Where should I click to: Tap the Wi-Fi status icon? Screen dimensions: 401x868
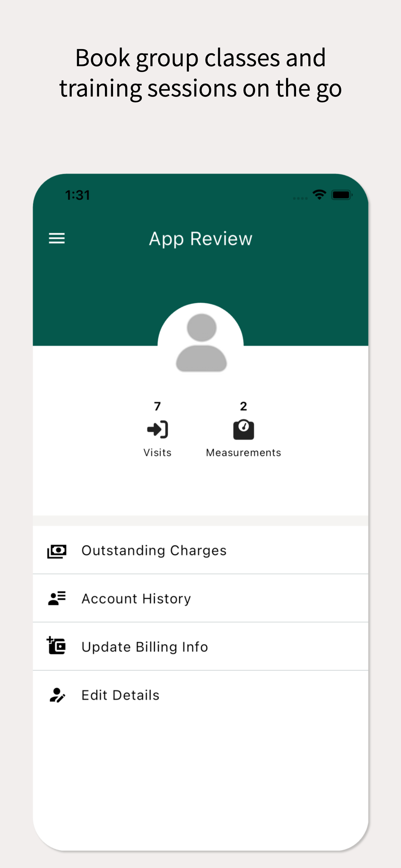tap(319, 194)
